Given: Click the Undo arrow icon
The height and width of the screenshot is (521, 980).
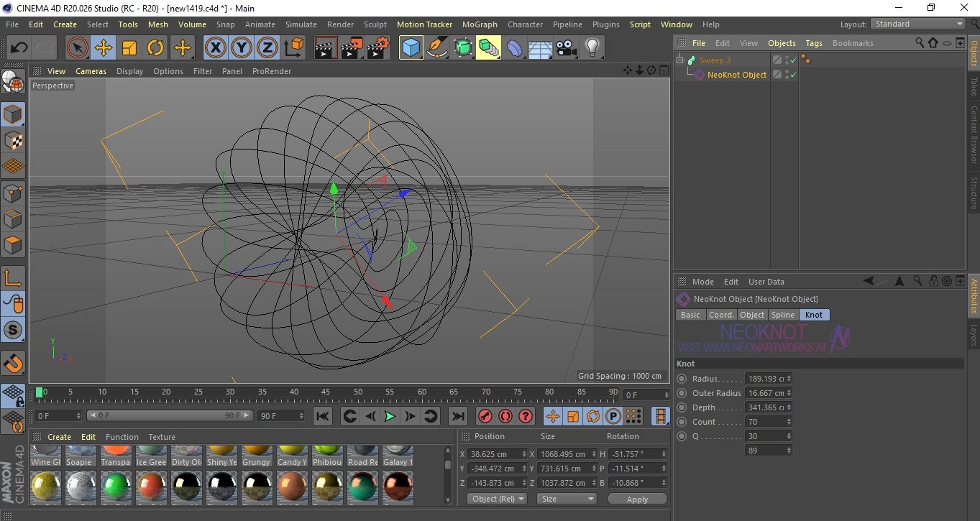Looking at the screenshot, I should [19, 48].
